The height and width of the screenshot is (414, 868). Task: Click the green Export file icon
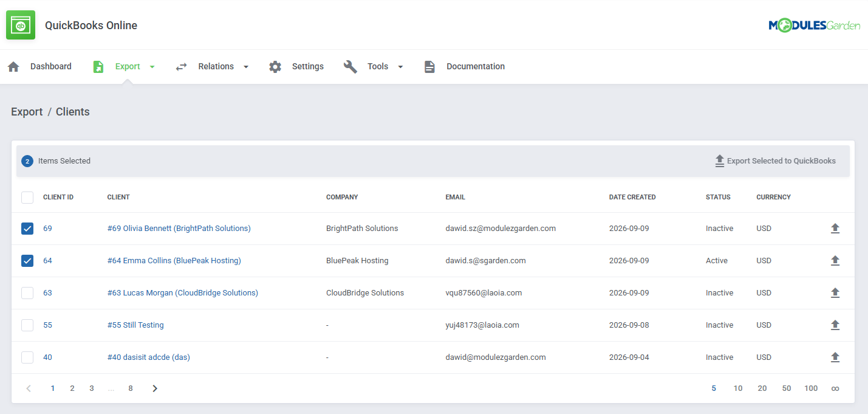(98, 66)
